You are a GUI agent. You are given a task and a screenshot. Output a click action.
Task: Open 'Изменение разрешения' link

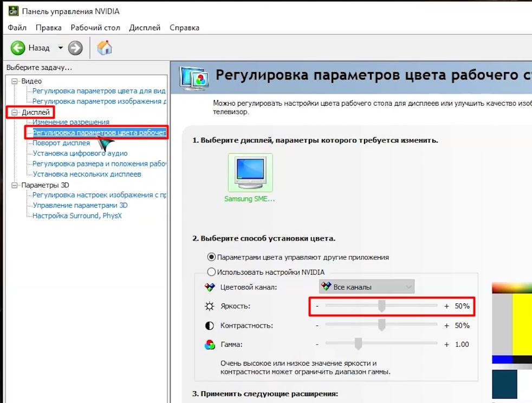pyautogui.click(x=71, y=122)
